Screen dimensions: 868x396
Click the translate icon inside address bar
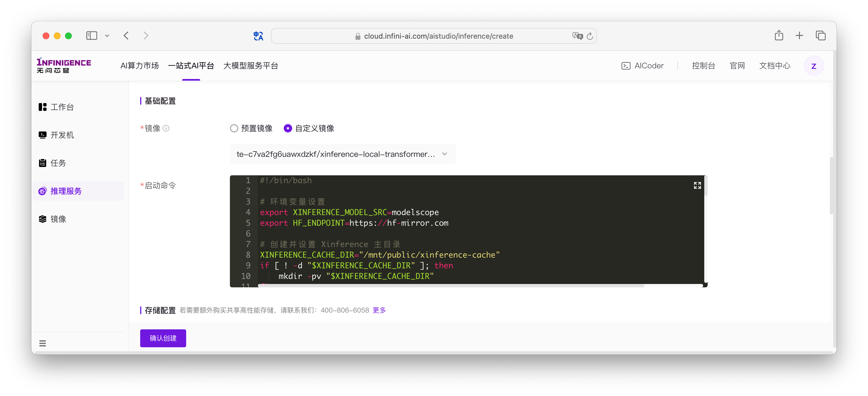click(x=577, y=36)
